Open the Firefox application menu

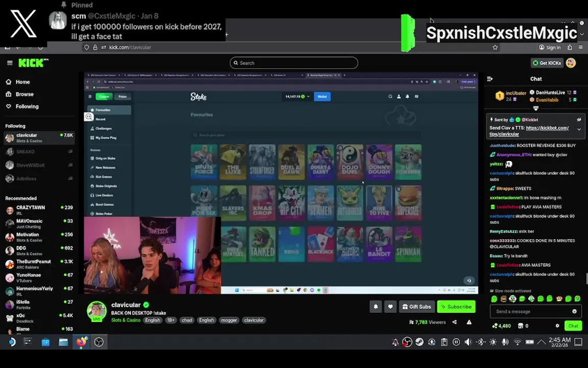click(580, 48)
